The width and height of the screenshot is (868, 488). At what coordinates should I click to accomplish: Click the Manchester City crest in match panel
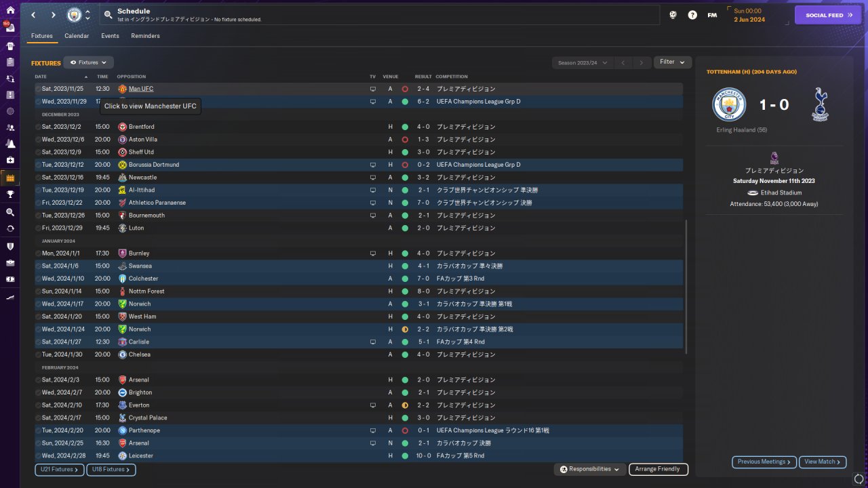(x=729, y=104)
